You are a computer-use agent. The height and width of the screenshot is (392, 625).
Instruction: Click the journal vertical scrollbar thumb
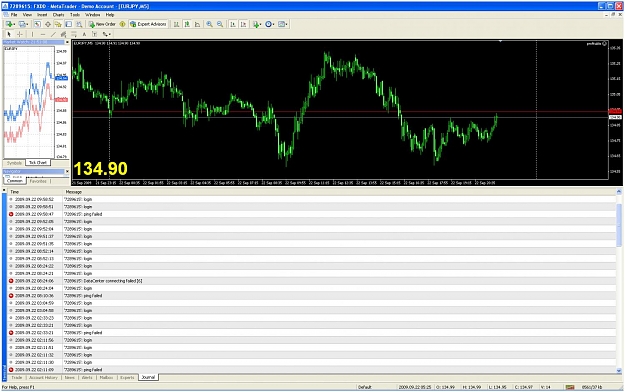619,225
